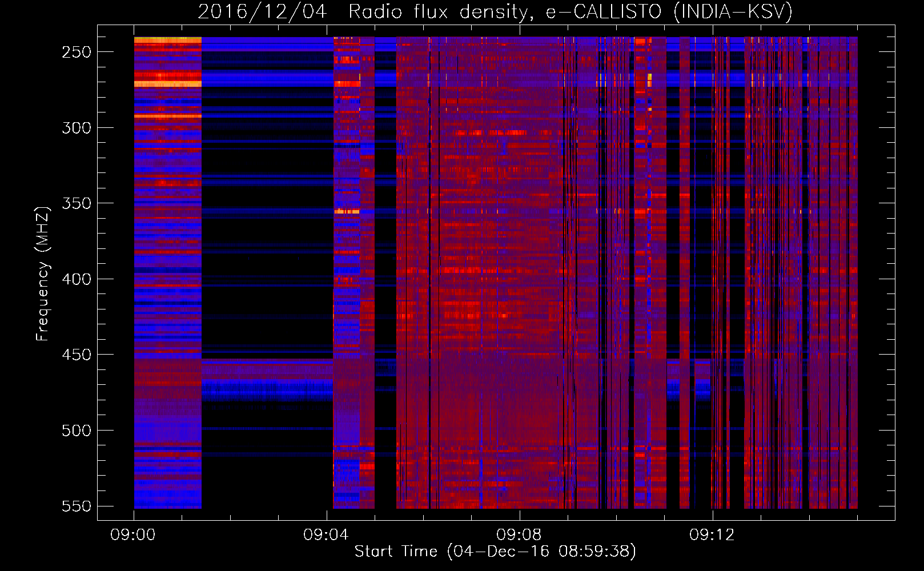Screen dimensions: 924x571
Task: Click the 09:04 time tick label
Action: [326, 535]
